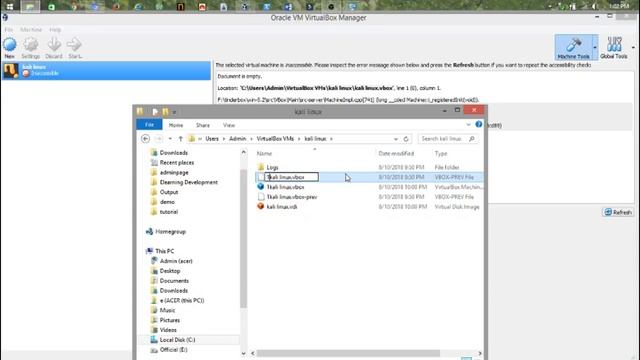Click Explorer Back navigation arrow
Screen dimensions: 640x360
tap(145, 139)
